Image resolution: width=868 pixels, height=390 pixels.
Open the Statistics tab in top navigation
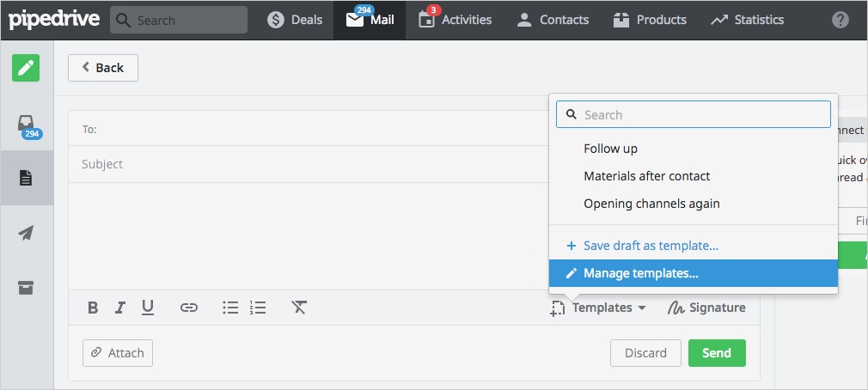(x=748, y=20)
